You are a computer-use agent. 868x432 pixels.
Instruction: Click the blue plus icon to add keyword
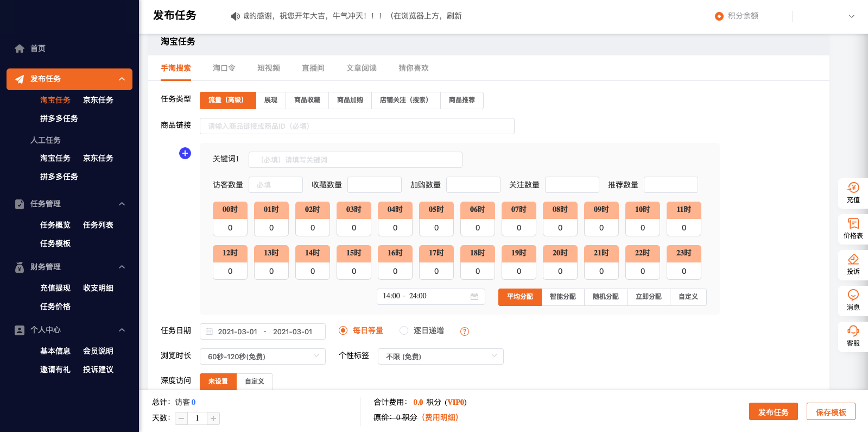pyautogui.click(x=185, y=153)
